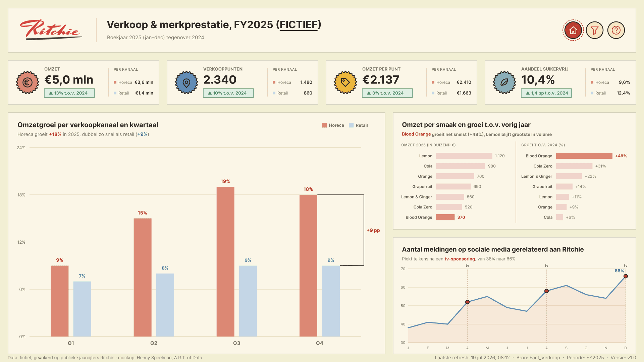Select the Cola +6% growth bar
The image size is (644, 362).
coord(559,218)
